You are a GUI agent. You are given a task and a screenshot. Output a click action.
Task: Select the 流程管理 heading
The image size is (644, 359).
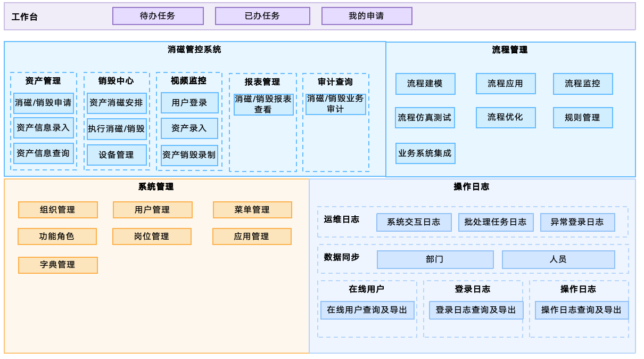(510, 50)
